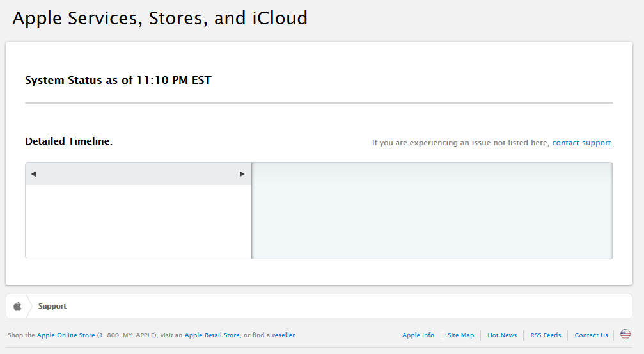The width and height of the screenshot is (644, 354).
Task: Click the reseller link
Action: coord(283,335)
